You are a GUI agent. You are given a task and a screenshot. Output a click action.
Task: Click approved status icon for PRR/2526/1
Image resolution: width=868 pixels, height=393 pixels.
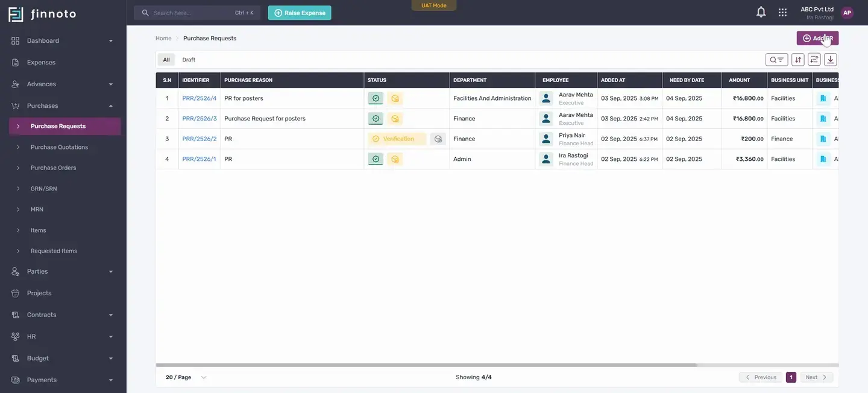coord(376,159)
